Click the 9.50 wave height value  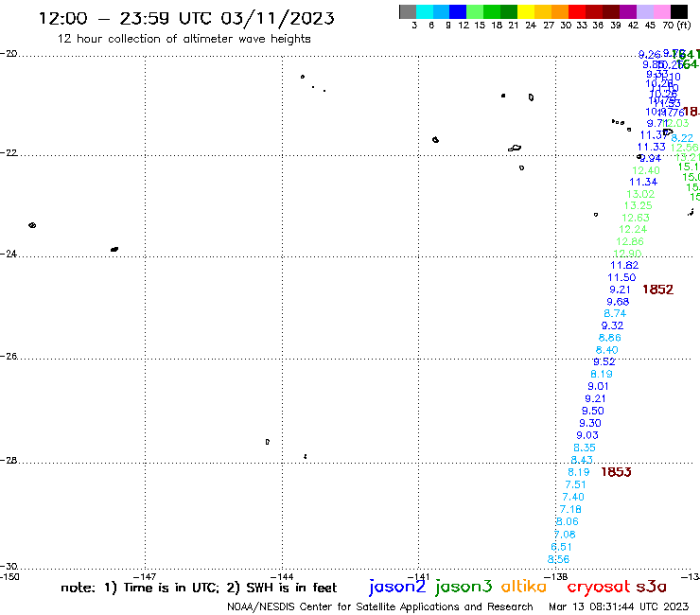pos(593,411)
